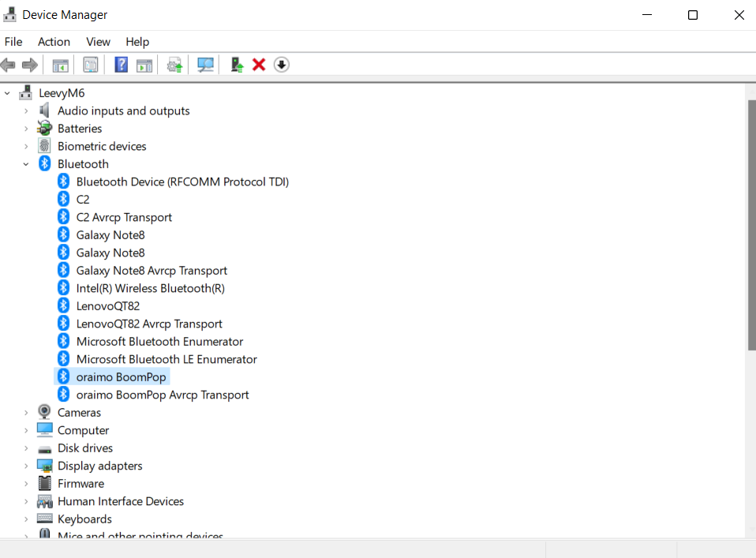The height and width of the screenshot is (558, 756).
Task: Click the Batteries category icon
Action: [44, 129]
